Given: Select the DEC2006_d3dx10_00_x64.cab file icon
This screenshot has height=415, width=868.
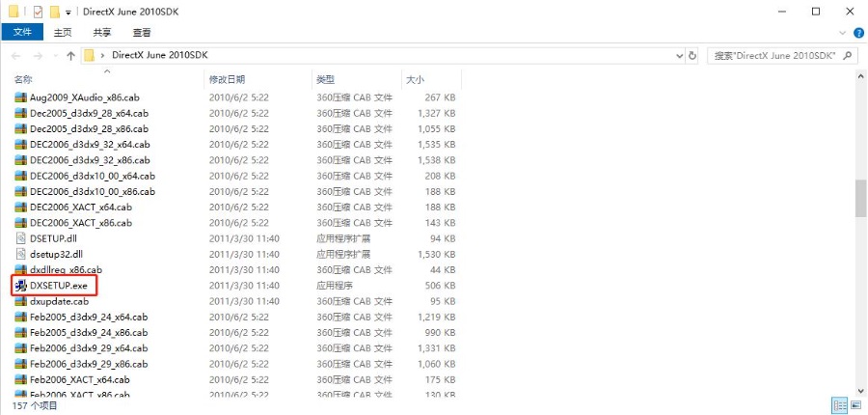Looking at the screenshot, I should tap(20, 177).
